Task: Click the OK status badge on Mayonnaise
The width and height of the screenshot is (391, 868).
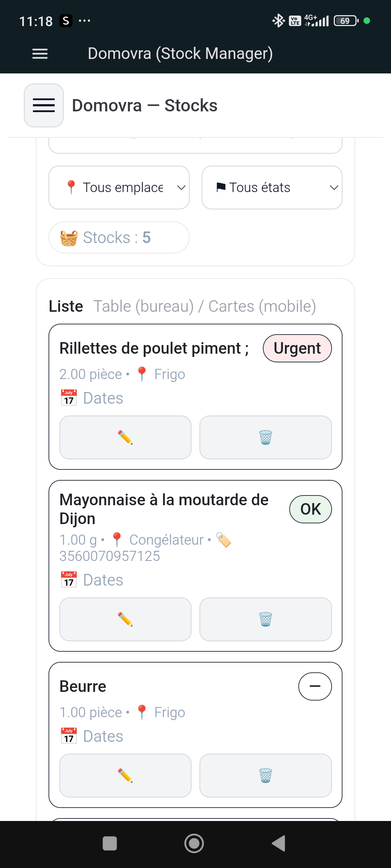Action: (310, 509)
